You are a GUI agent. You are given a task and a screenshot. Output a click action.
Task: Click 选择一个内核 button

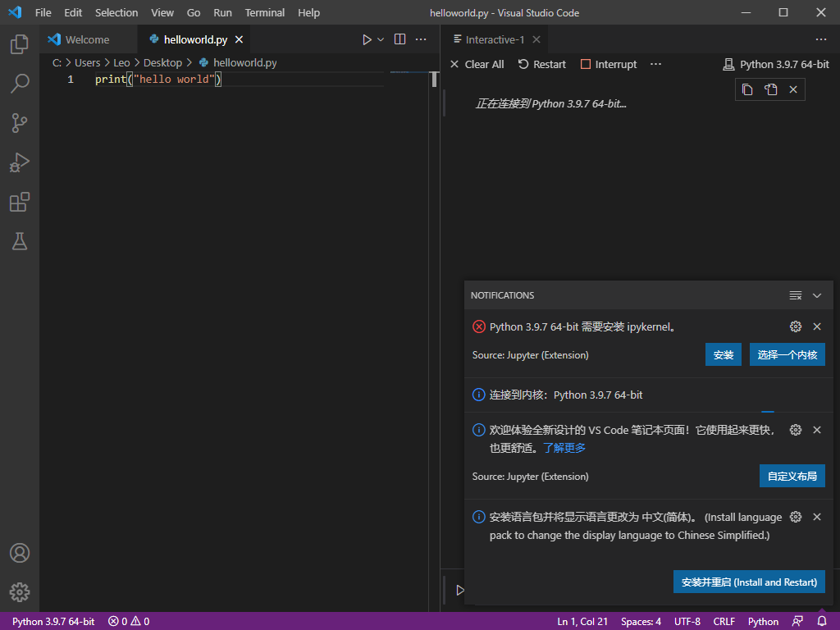pyautogui.click(x=787, y=354)
